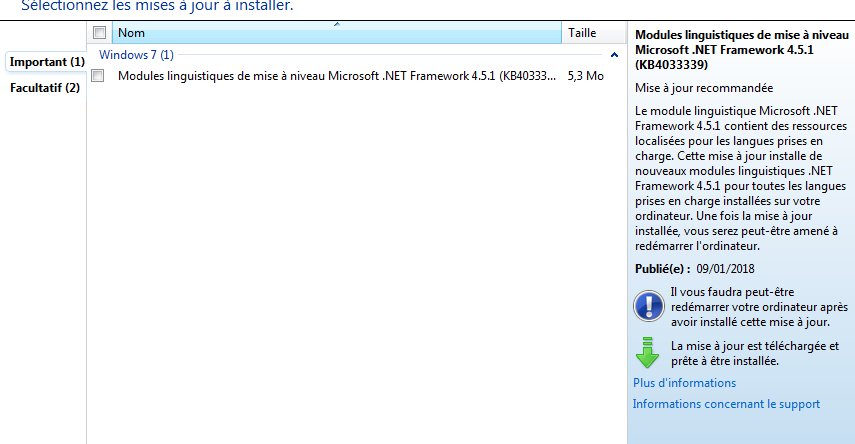Click the Sélectionnez les mises à jour heading

click(x=157, y=6)
